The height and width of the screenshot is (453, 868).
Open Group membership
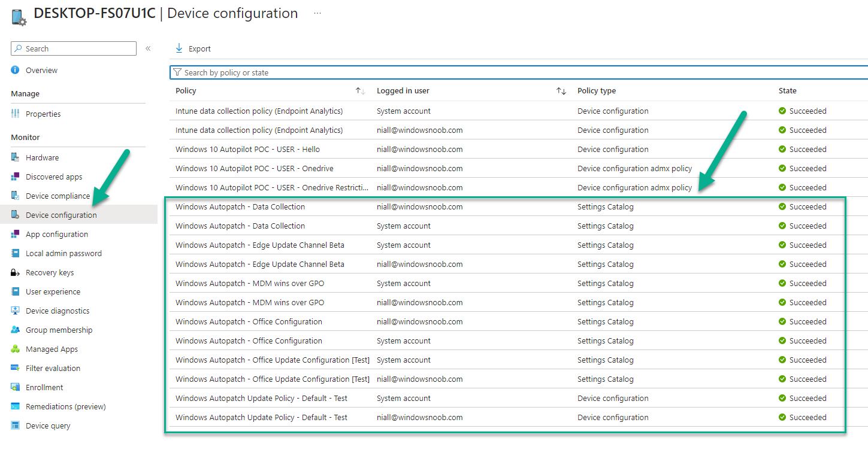click(59, 330)
